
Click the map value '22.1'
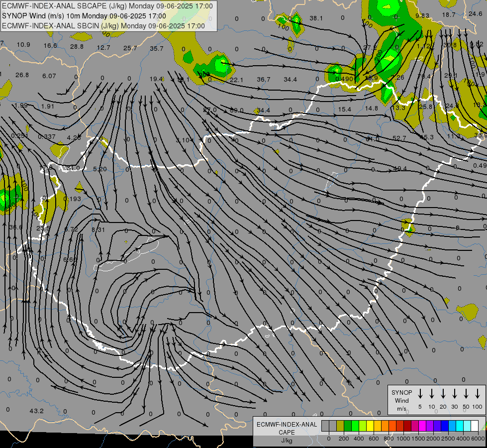coord(237,80)
